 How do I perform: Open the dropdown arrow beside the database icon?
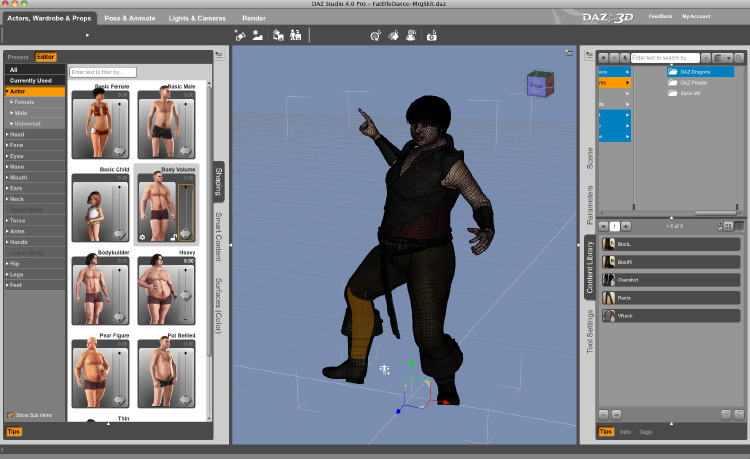tap(728, 58)
